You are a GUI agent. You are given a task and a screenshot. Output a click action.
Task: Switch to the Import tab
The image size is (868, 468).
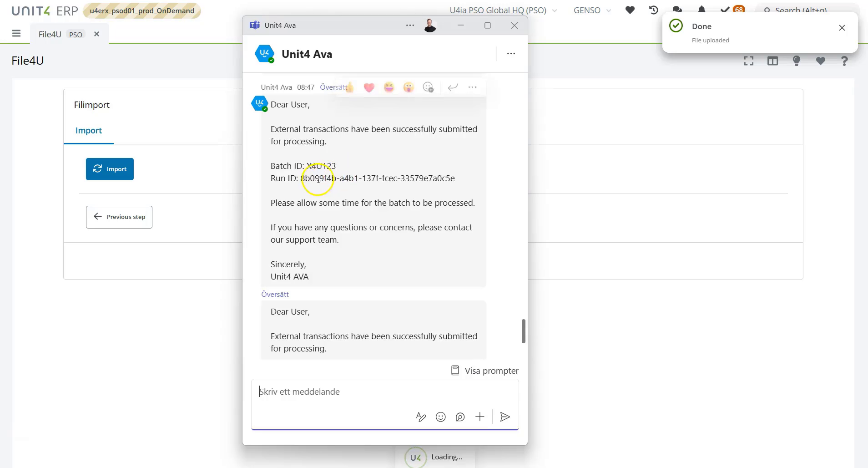click(x=89, y=131)
